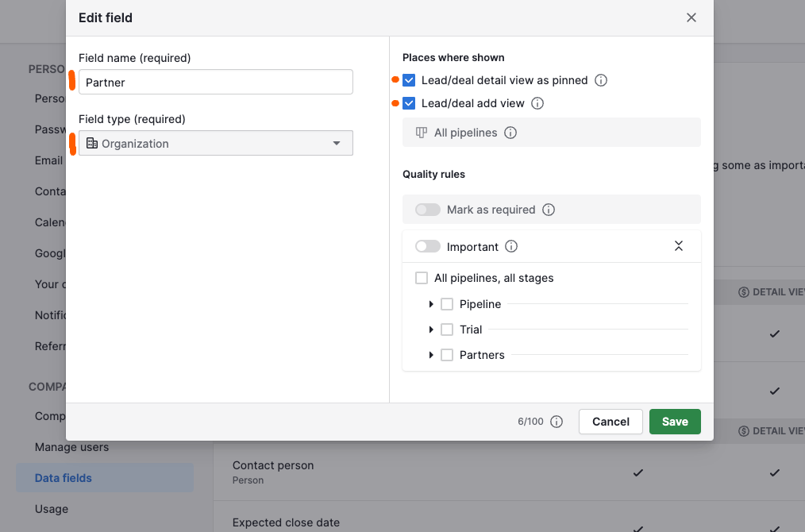
Task: Click the Cancel button
Action: pos(610,422)
